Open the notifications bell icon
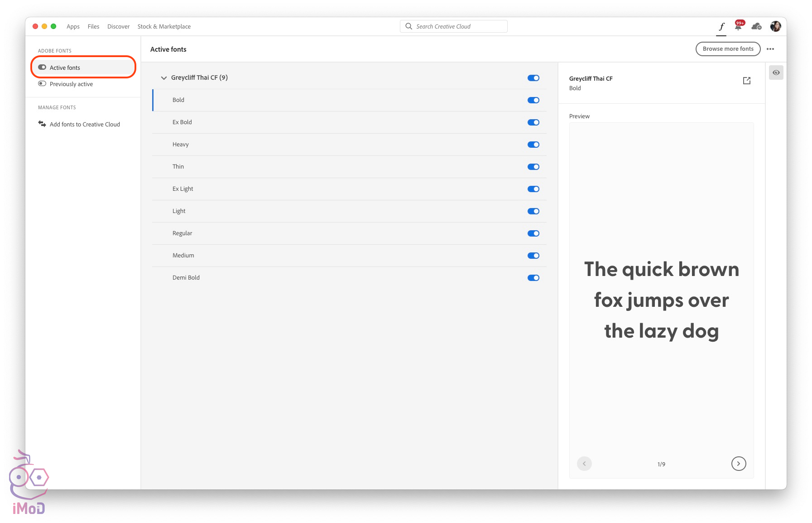This screenshot has height=523, width=812. [x=738, y=27]
